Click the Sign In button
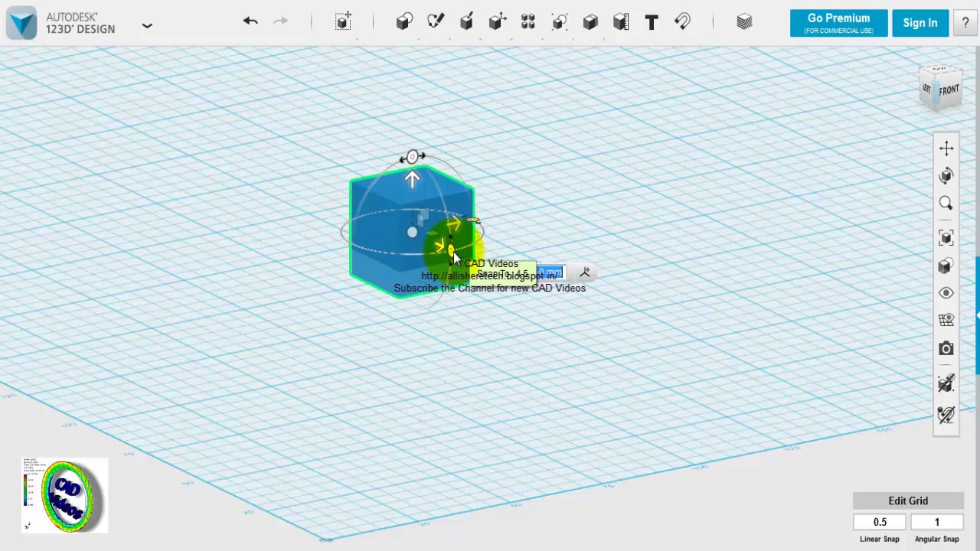The width and height of the screenshot is (980, 551). coord(920,23)
